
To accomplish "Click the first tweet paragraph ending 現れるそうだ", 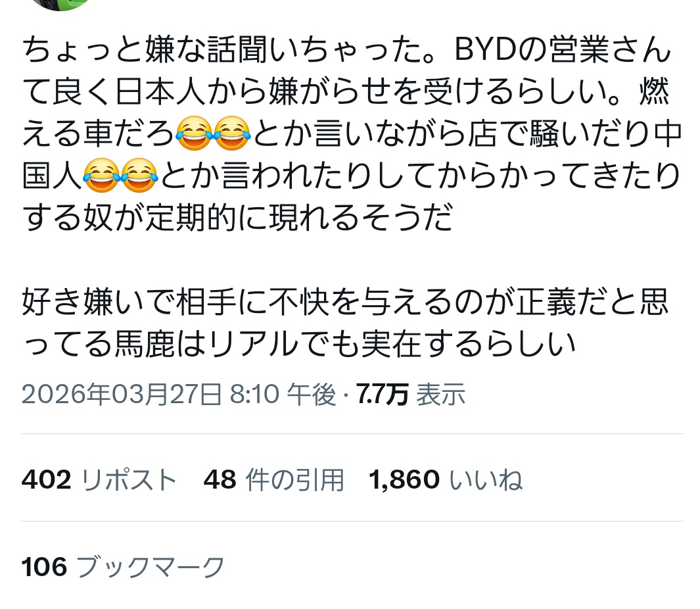I will 352,133.
